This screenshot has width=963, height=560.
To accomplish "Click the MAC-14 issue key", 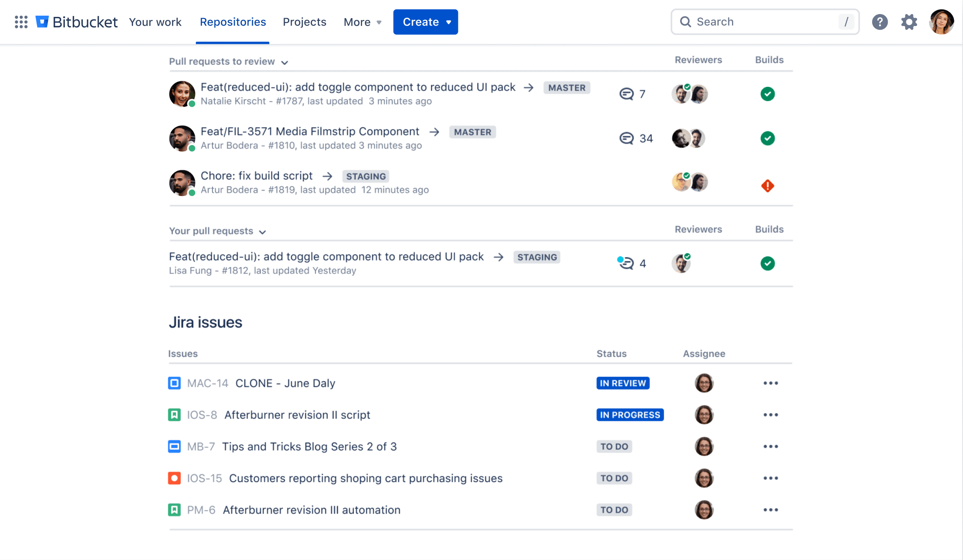I will [x=207, y=383].
